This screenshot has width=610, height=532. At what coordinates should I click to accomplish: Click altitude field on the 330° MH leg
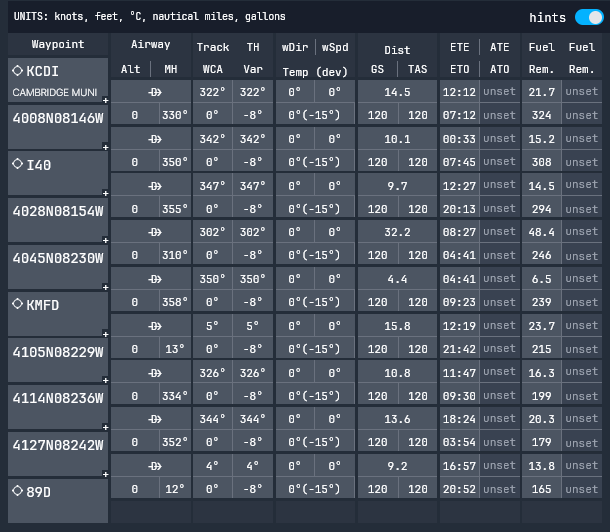pyautogui.click(x=135, y=115)
